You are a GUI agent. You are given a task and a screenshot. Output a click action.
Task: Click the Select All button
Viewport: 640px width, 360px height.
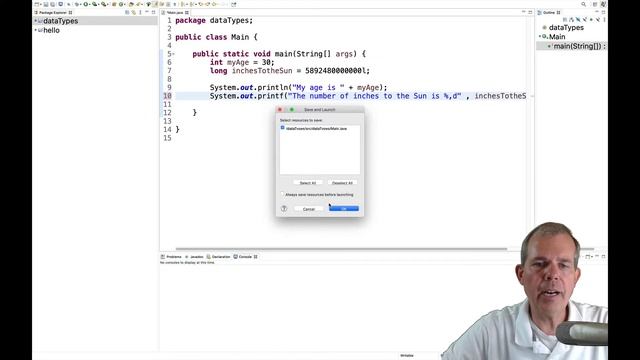tap(308, 183)
